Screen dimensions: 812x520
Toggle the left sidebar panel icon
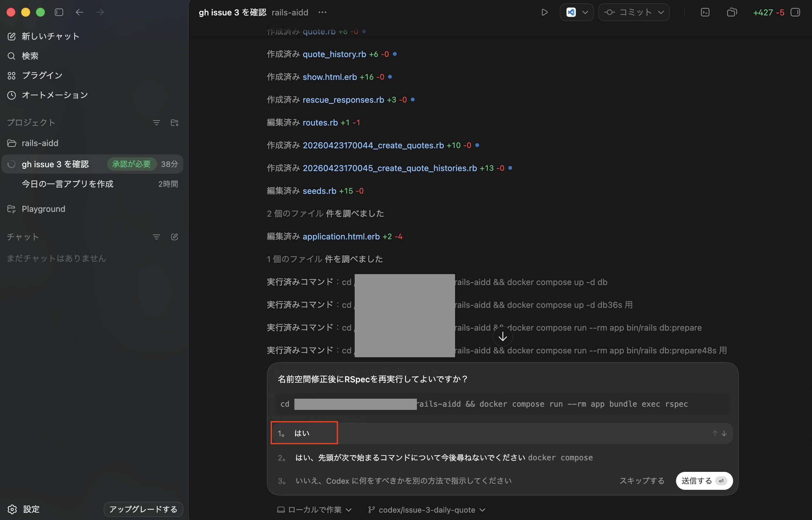[x=59, y=13]
